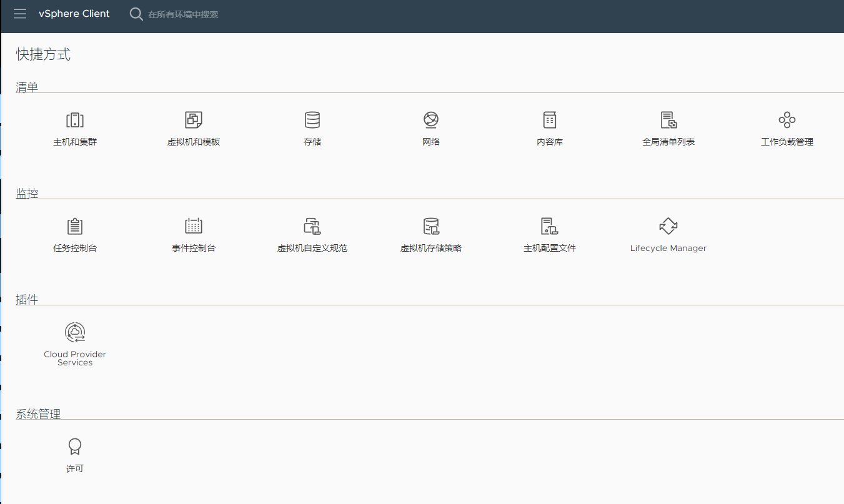Open the 任务控制台 clipboard icon

point(75,226)
